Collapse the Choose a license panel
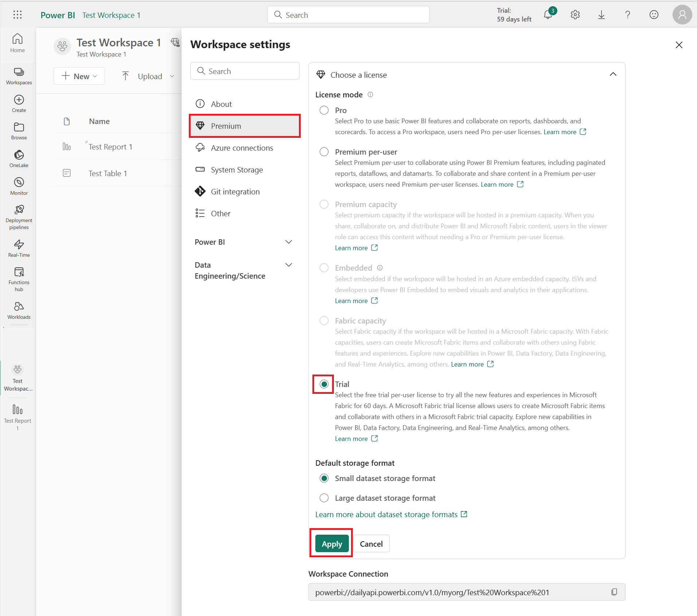697x616 pixels. coord(613,74)
